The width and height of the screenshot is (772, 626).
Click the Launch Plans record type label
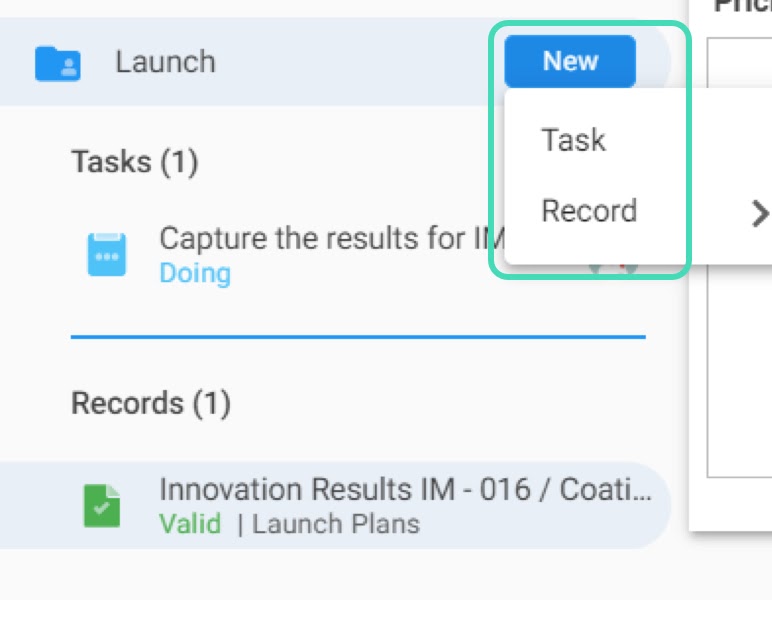336,524
